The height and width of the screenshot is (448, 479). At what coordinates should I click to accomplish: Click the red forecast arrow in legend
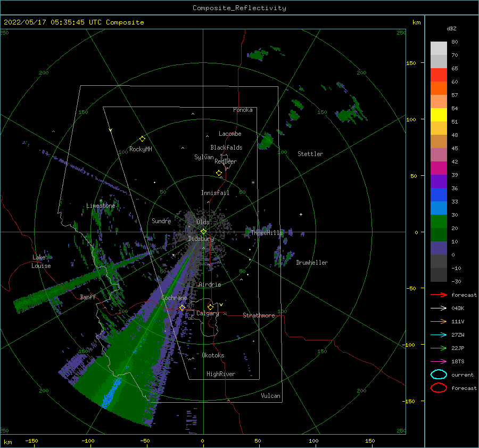tap(439, 295)
